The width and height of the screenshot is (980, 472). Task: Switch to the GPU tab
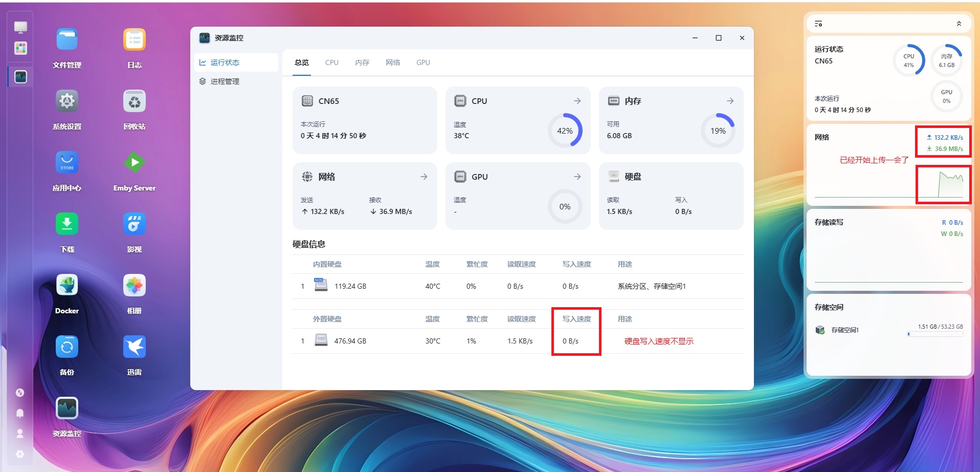[x=423, y=62]
